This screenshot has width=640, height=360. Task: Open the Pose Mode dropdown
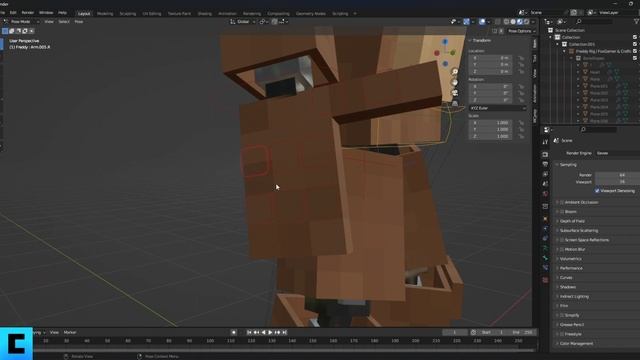[x=21, y=22]
